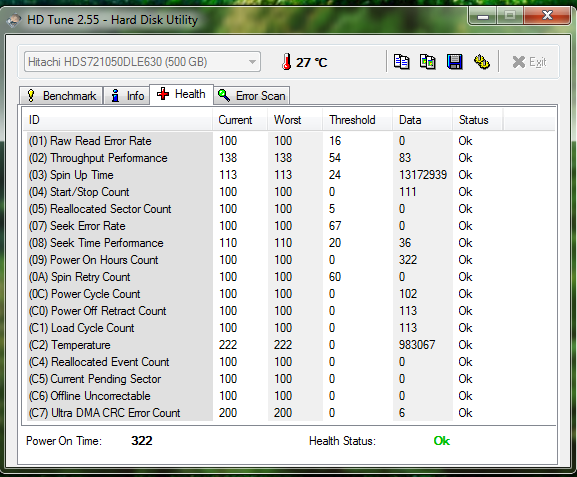Click the Worst column header

point(295,120)
